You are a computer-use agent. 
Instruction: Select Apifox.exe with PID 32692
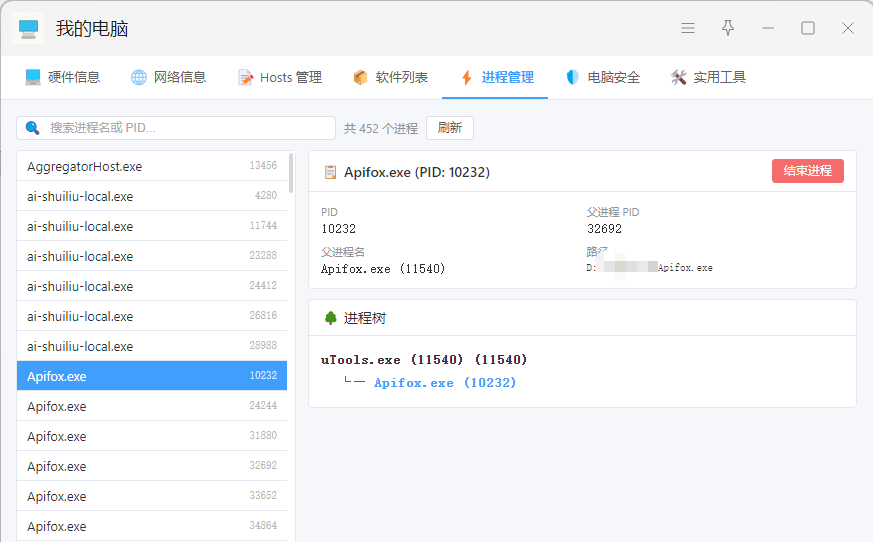[x=152, y=466]
